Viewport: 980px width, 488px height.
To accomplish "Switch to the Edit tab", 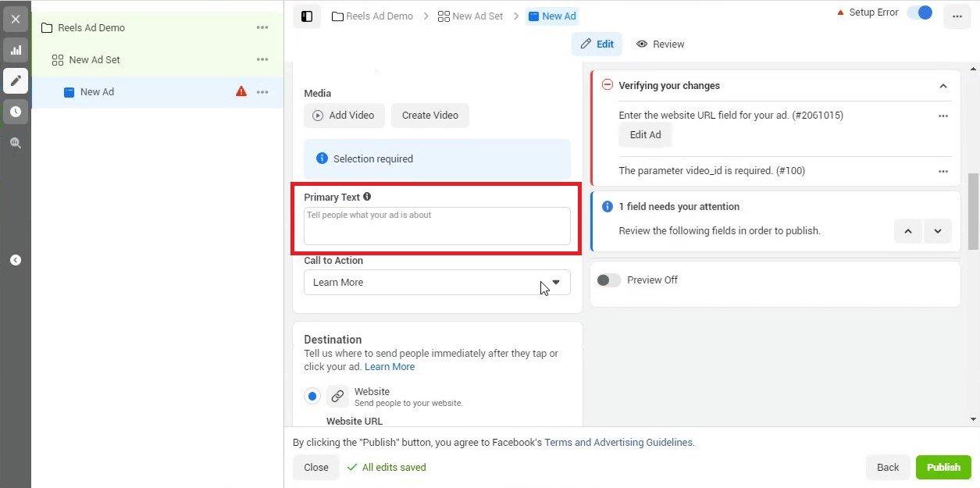I will coord(597,45).
